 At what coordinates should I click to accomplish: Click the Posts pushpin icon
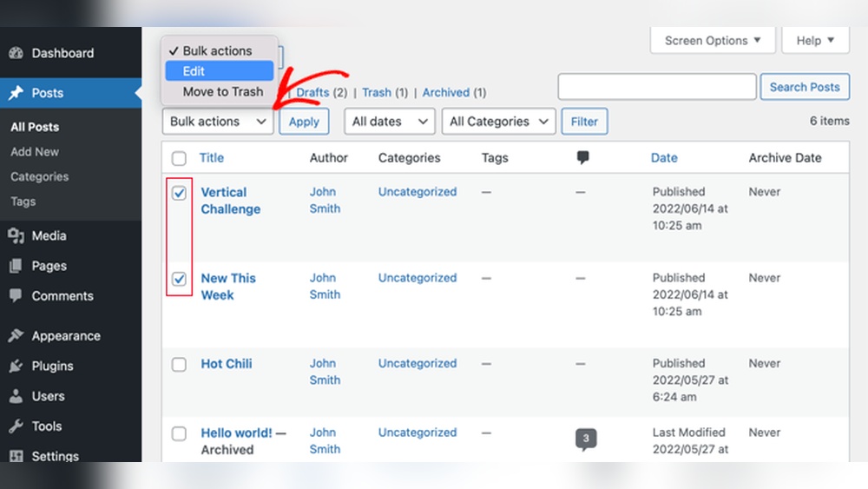16,92
